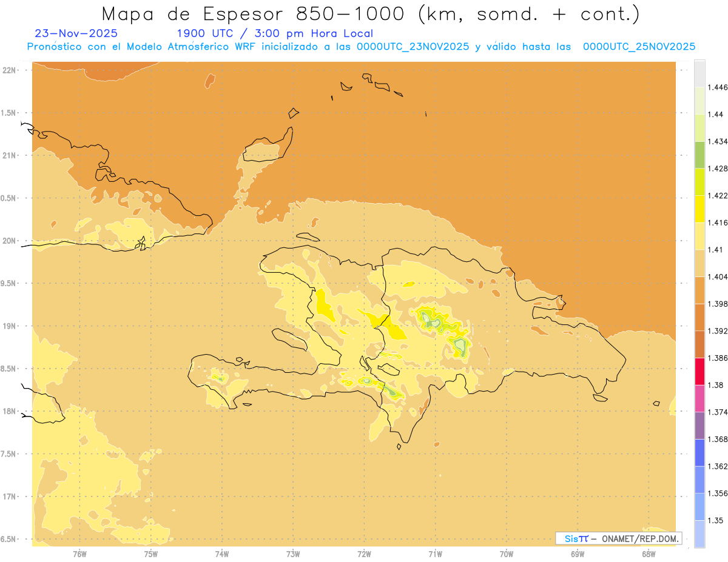
Task: Click the longitude label '73W'
Action: [x=293, y=554]
